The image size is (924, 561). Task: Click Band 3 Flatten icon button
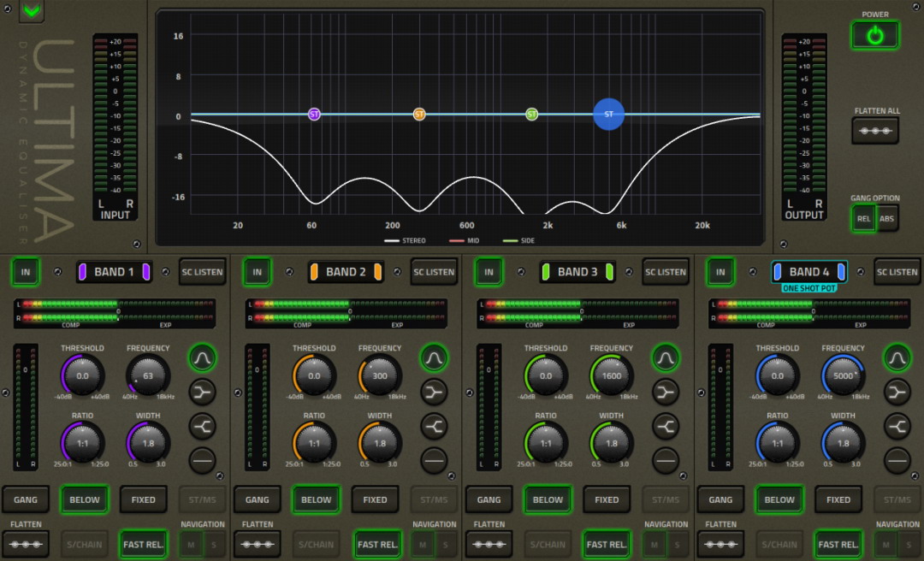[x=489, y=544]
